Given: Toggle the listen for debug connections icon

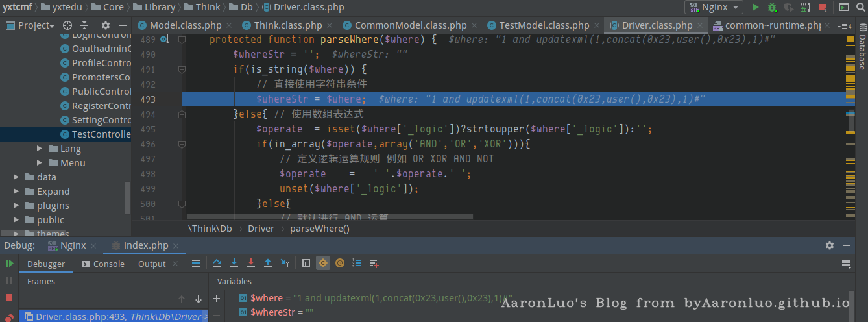Looking at the screenshot, I should tap(806, 8).
